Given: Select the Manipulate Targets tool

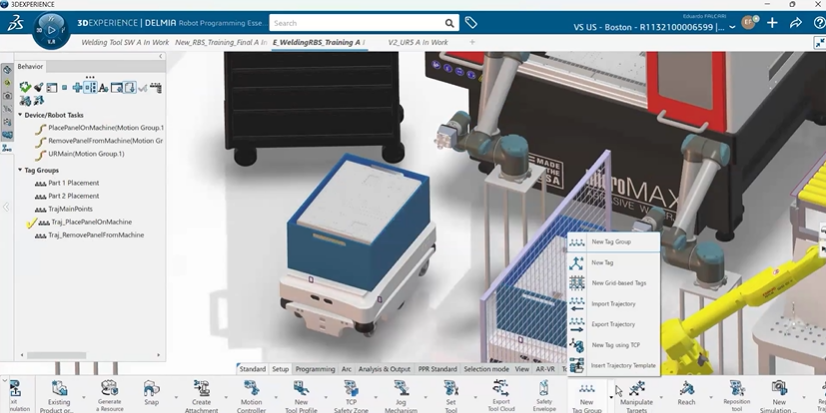Looking at the screenshot, I should (637, 388).
